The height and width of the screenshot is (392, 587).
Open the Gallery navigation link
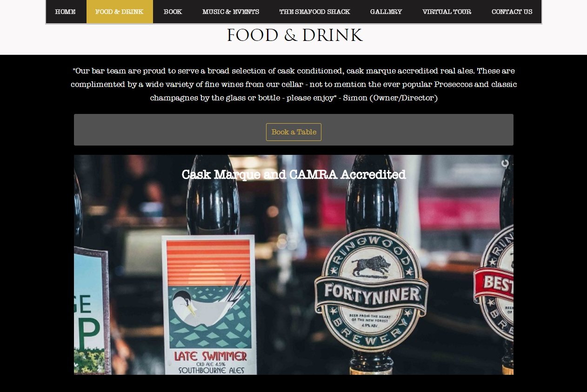point(386,12)
